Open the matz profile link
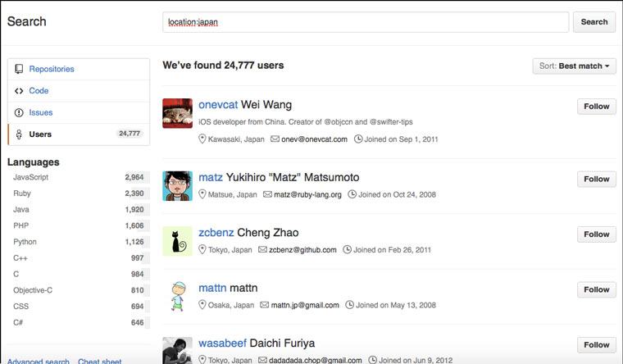 211,177
